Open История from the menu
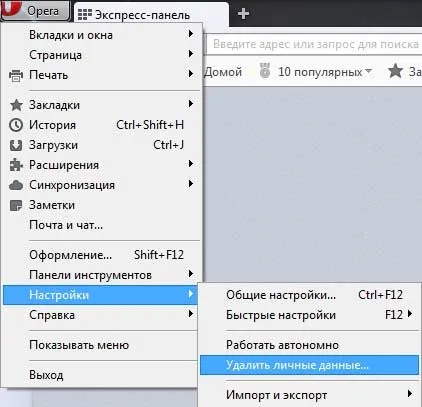Image resolution: width=422 pixels, height=407 pixels. 102,125
